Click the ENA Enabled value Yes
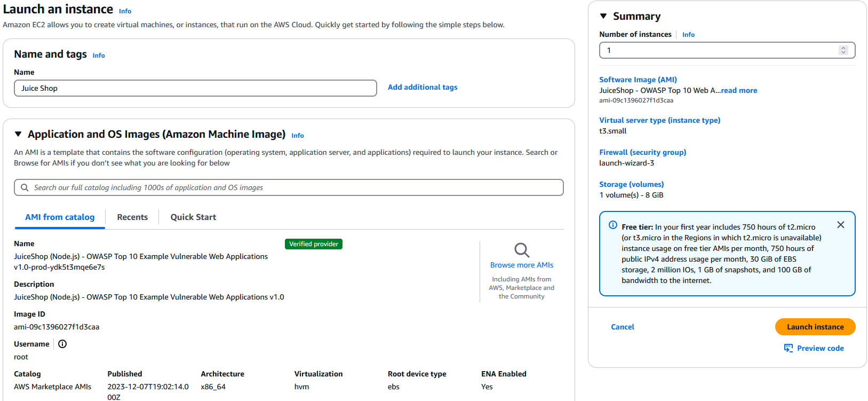868x401 pixels. click(487, 387)
